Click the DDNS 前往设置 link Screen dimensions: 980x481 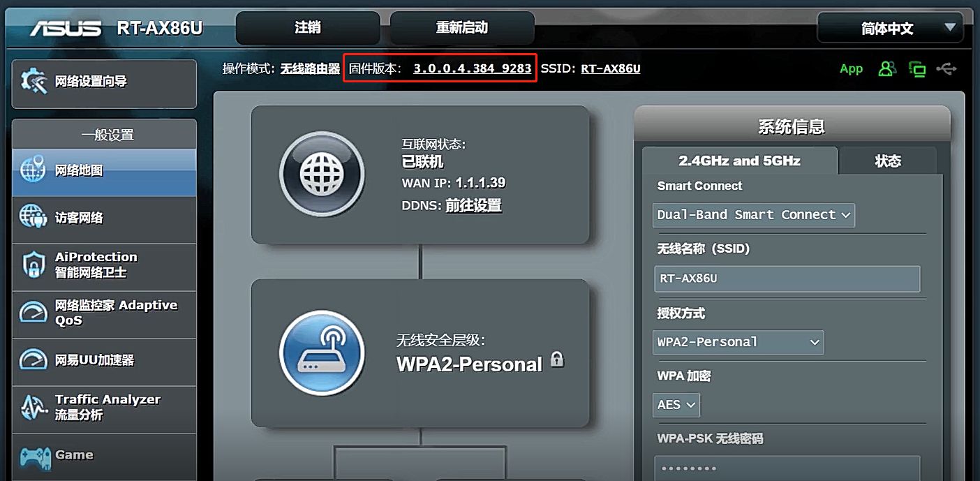[473, 205]
